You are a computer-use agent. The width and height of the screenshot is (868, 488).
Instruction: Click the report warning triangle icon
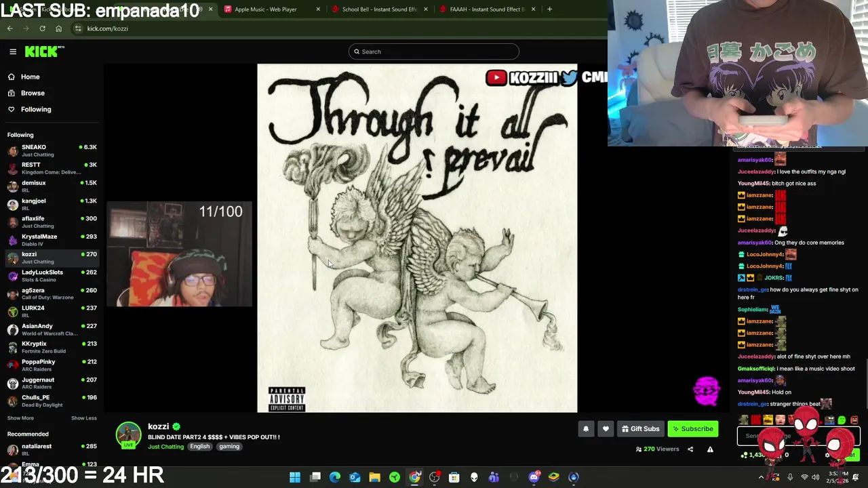(710, 449)
